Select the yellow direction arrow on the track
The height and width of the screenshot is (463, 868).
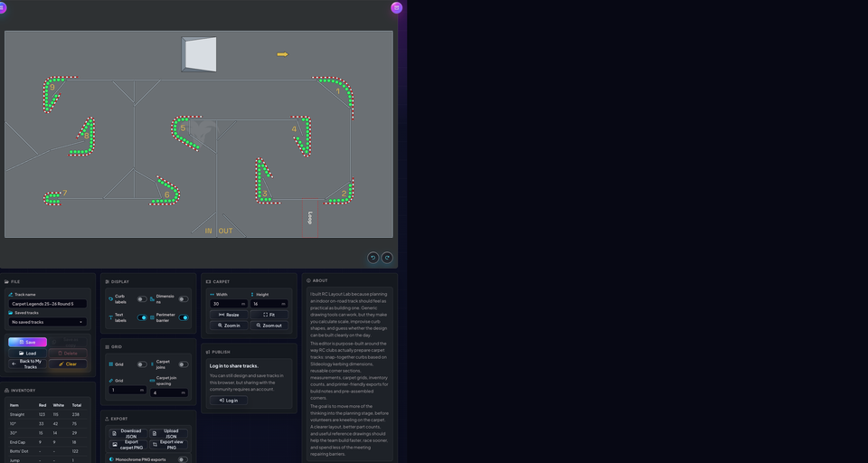click(282, 54)
